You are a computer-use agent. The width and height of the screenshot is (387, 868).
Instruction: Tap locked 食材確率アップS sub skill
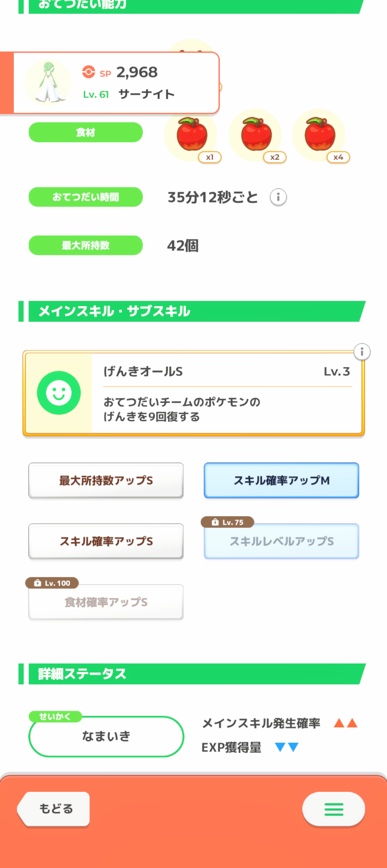pyautogui.click(x=106, y=602)
